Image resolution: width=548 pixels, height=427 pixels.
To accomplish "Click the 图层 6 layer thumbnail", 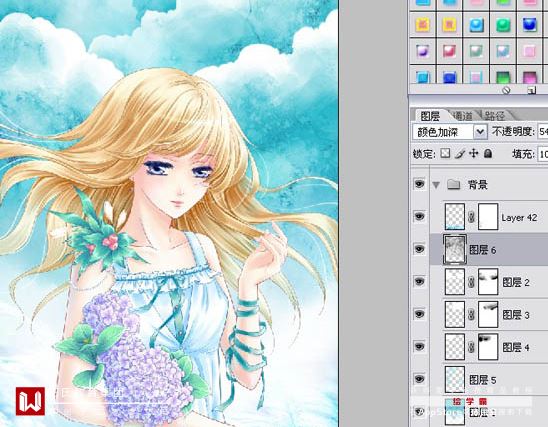I will [455, 249].
